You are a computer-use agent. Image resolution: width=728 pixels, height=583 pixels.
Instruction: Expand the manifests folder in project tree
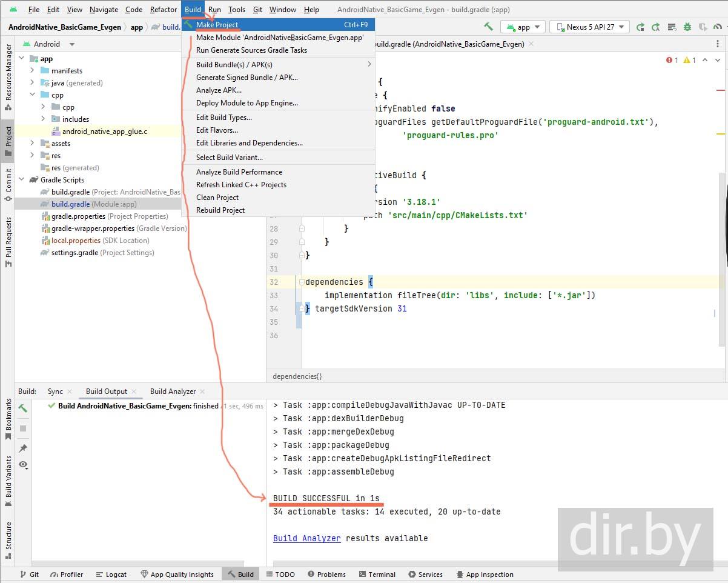[x=33, y=71]
